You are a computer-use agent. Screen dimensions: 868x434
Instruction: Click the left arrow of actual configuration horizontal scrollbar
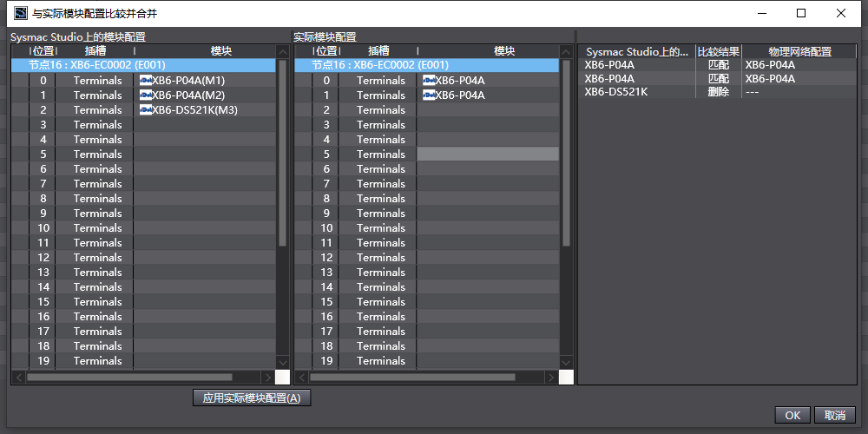[302, 378]
